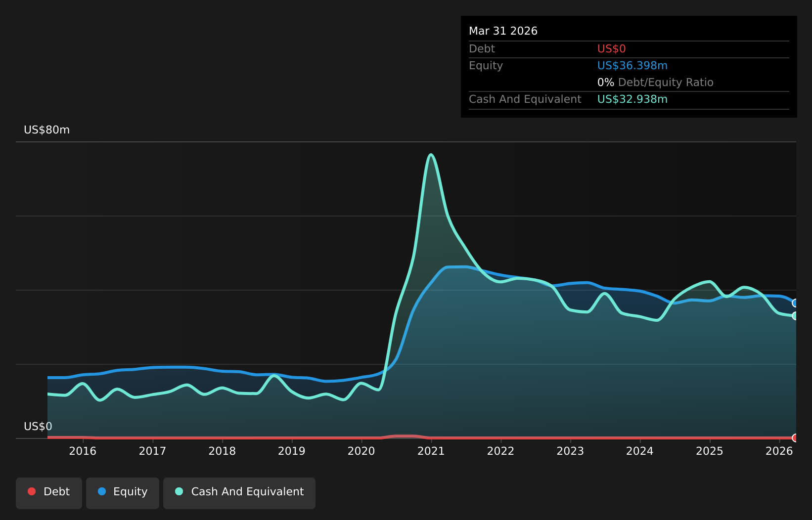
Task: Click the cash peak point near 2021
Action: [x=431, y=155]
